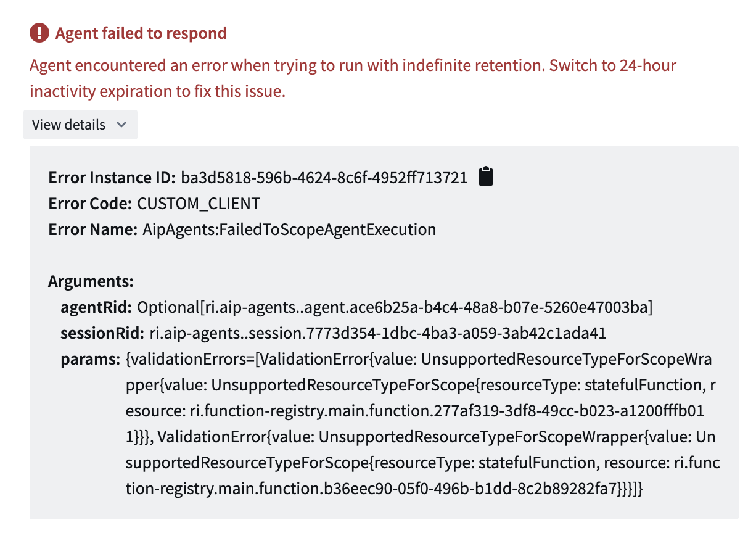Viewport: 756px width, 533px height.
Task: Click the Arguments label
Action: 91,282
